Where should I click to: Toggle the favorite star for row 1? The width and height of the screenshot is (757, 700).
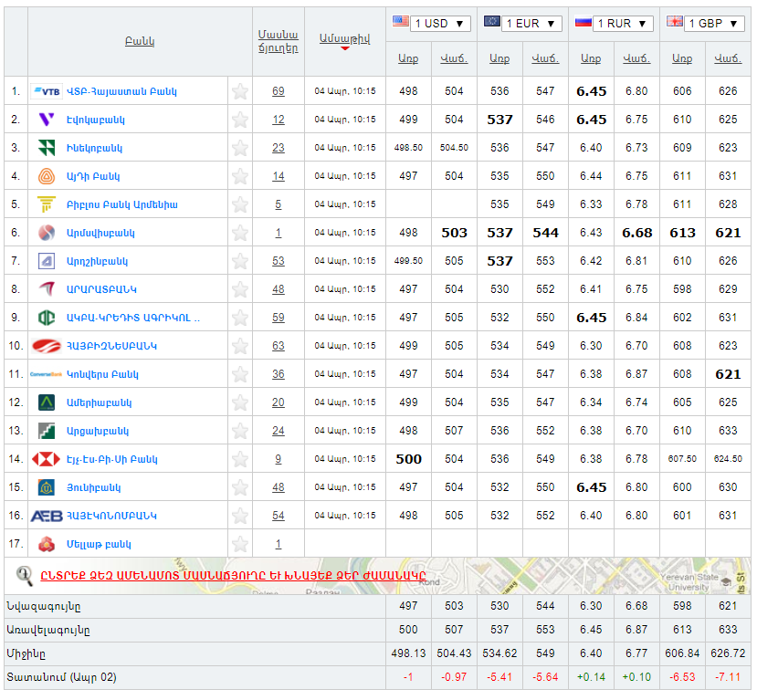[240, 91]
